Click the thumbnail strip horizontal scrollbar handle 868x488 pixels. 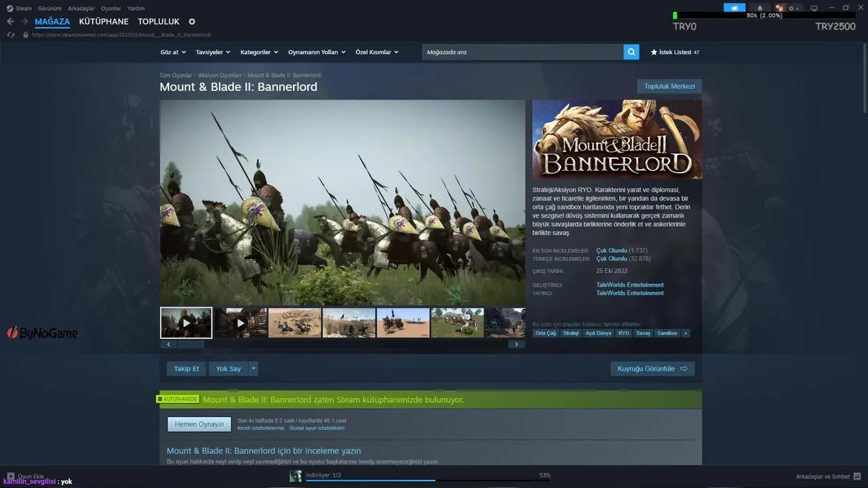pyautogui.click(x=191, y=344)
